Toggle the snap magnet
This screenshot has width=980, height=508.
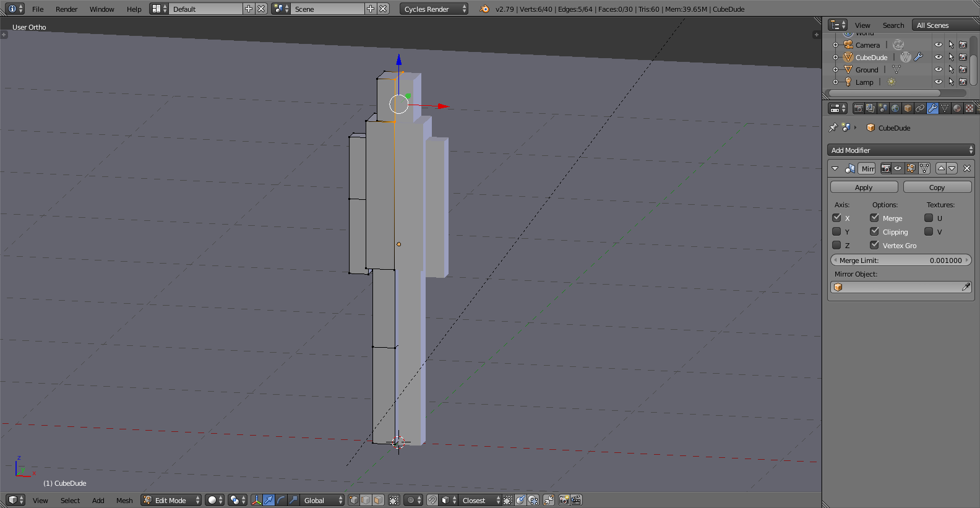[x=432, y=500]
